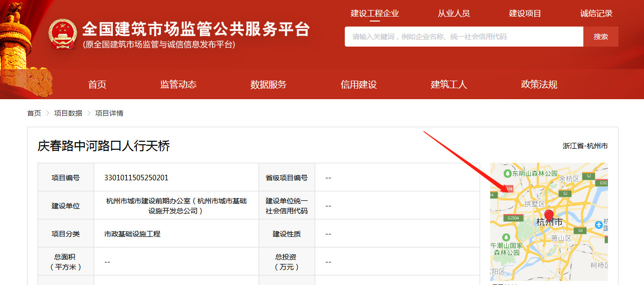
Task: Switch to 建设项目 search category
Action: tap(525, 14)
